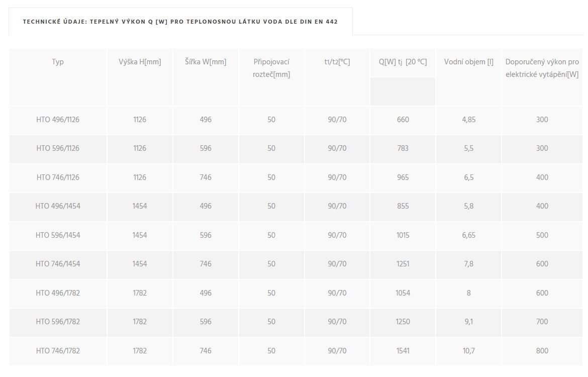Select the Výška H[mm] column header
Screen dimensions: 588x377
tap(140, 62)
